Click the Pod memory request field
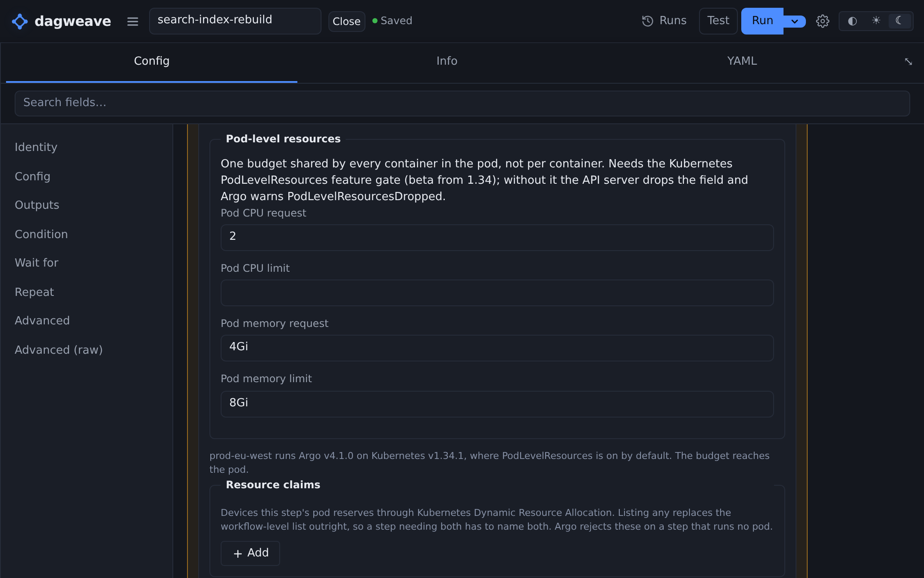The width and height of the screenshot is (924, 578). pyautogui.click(x=497, y=348)
